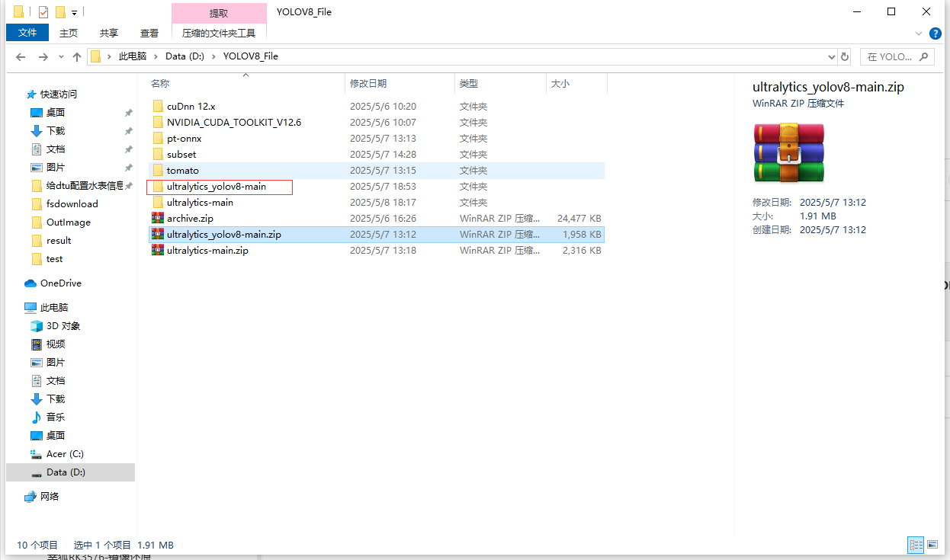
Task: Click the 文件 menu button
Action: [x=27, y=33]
